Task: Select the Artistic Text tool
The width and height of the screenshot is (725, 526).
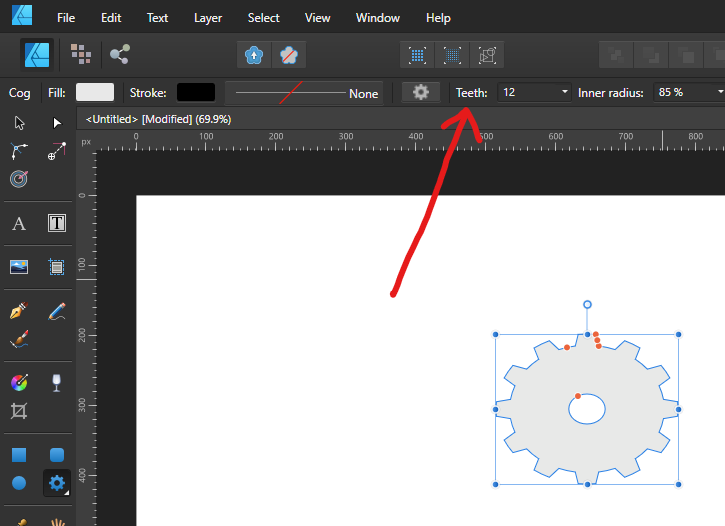Action: (19, 223)
